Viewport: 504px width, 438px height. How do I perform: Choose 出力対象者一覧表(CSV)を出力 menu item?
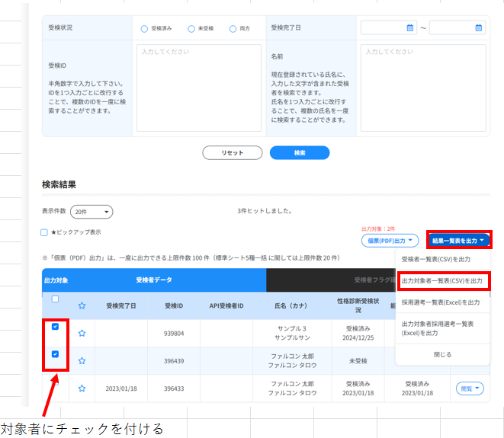442,280
